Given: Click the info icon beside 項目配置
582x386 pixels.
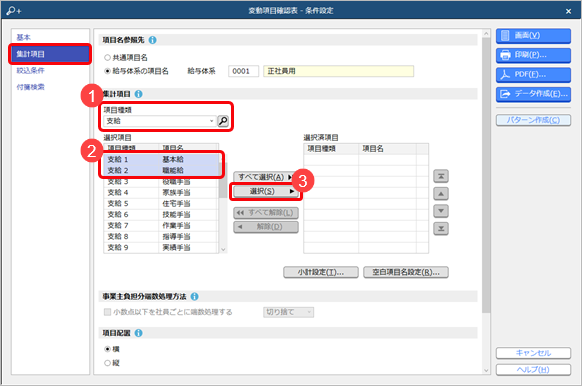Looking at the screenshot, I should (x=138, y=333).
